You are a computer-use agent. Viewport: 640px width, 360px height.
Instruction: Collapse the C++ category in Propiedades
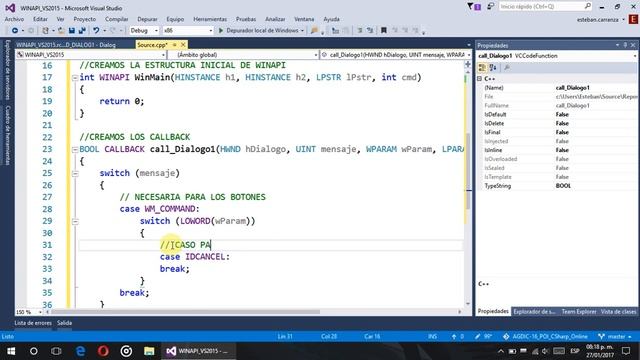click(480, 78)
